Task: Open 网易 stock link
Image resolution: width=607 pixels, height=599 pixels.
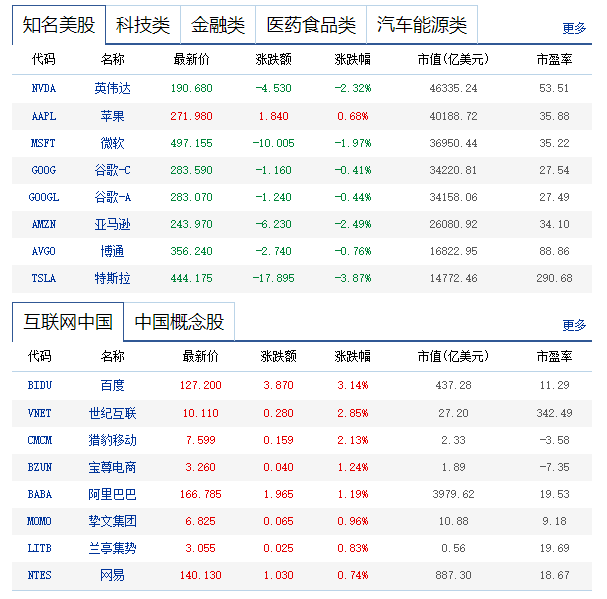Action: click(112, 575)
